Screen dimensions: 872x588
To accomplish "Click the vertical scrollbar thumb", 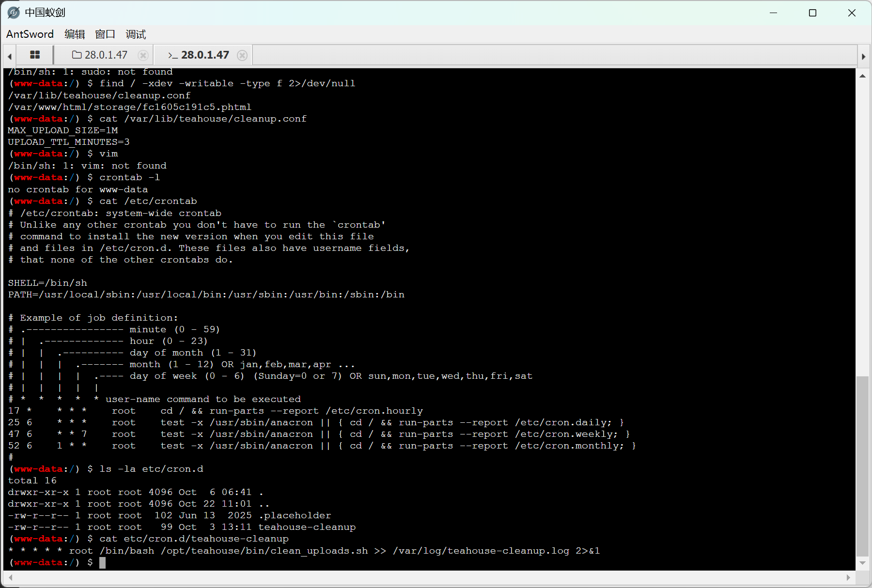I will click(862, 465).
